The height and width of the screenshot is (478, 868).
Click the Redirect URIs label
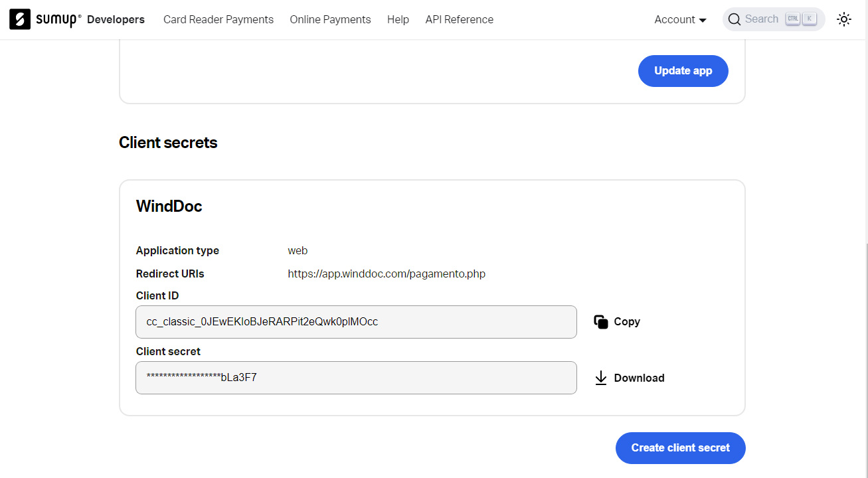pyautogui.click(x=170, y=274)
